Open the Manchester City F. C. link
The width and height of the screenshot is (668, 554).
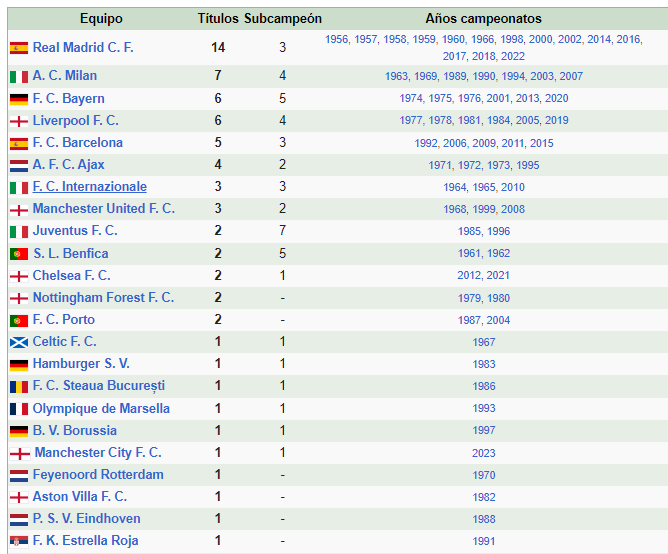click(x=98, y=453)
